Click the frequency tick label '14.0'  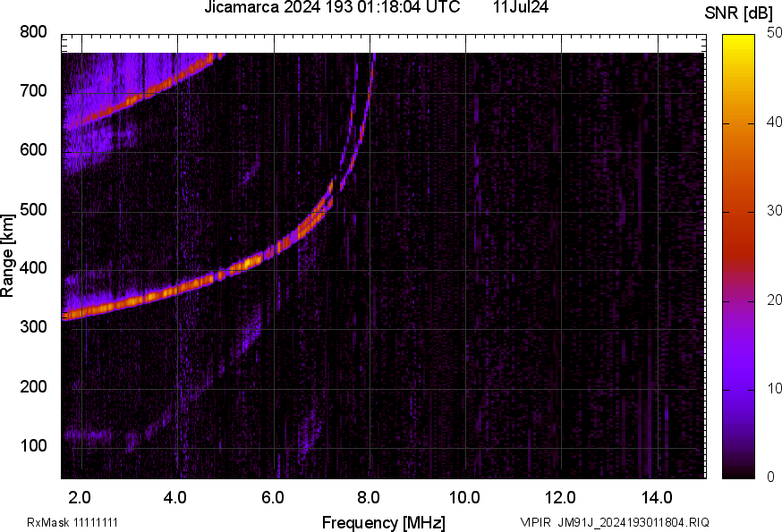click(657, 497)
